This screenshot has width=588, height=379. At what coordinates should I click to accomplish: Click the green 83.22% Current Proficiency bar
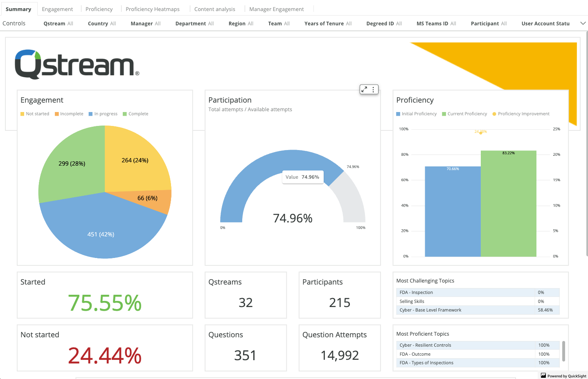click(509, 204)
